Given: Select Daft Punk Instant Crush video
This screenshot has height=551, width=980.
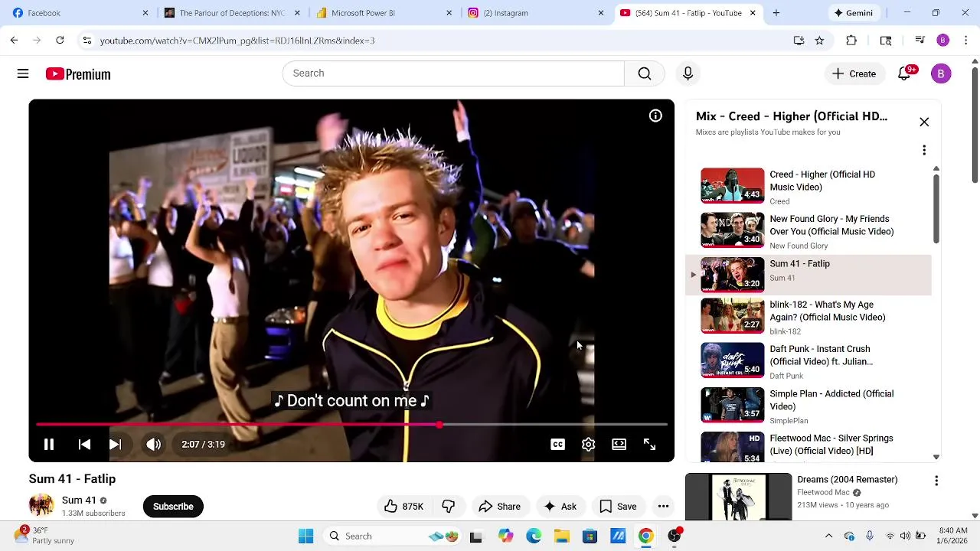Looking at the screenshot, I should tap(808, 361).
